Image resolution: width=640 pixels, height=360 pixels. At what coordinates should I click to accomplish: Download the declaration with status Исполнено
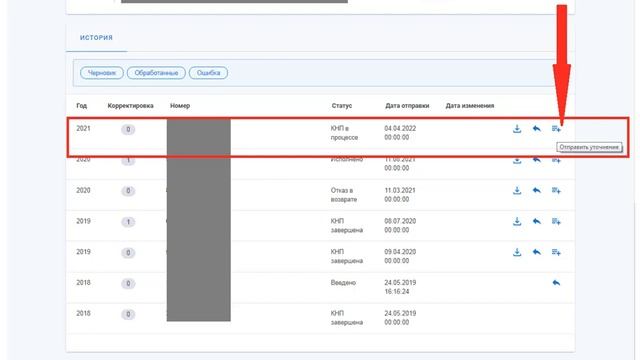pyautogui.click(x=517, y=160)
